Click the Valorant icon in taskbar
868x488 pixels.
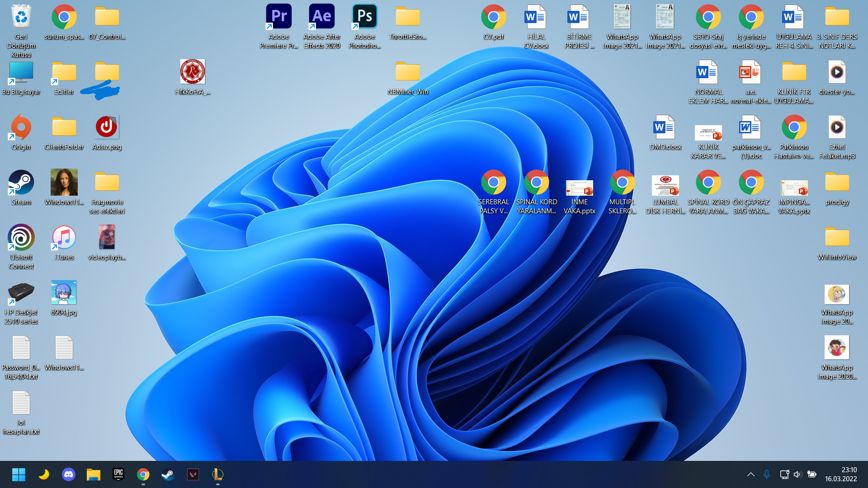(193, 474)
